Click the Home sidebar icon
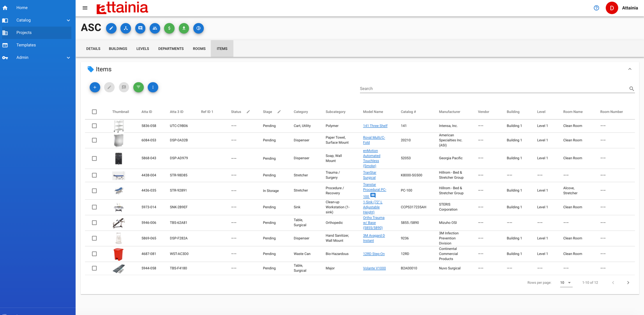The width and height of the screenshot is (644, 315). [x=5, y=8]
